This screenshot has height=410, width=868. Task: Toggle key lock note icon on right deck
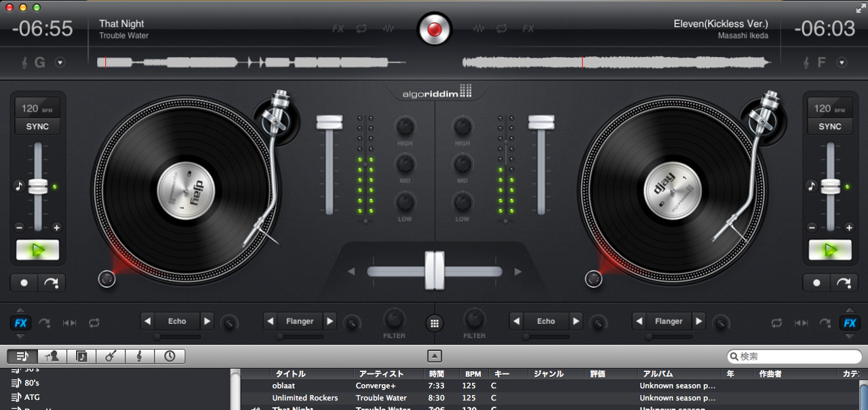coord(811,186)
